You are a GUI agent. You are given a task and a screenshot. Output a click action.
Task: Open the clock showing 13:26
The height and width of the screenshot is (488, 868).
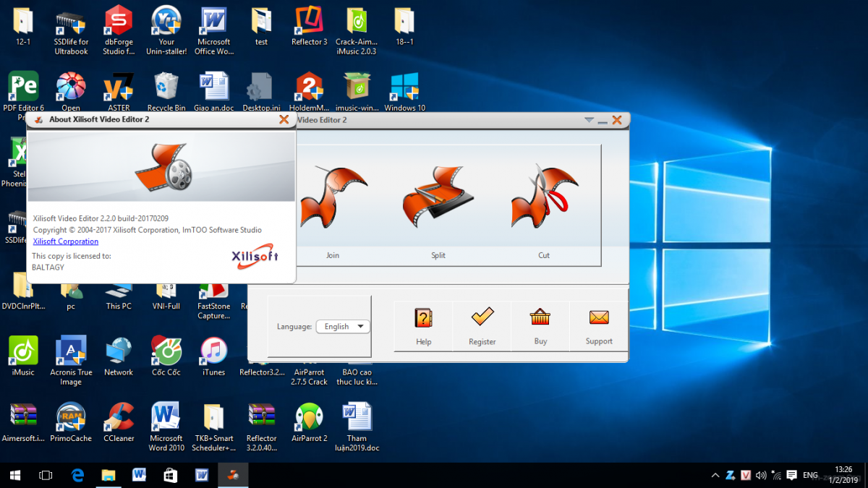[x=843, y=475]
